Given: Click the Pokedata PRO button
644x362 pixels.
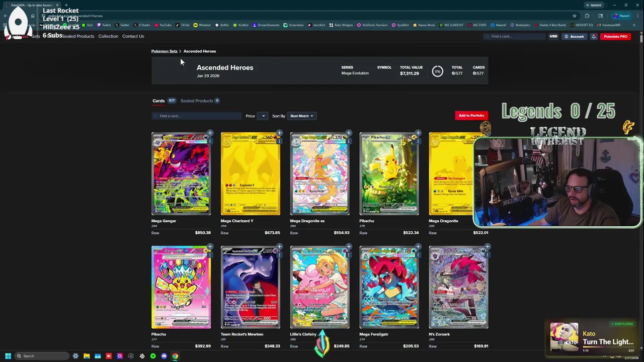Looking at the screenshot, I should click(616, 36).
